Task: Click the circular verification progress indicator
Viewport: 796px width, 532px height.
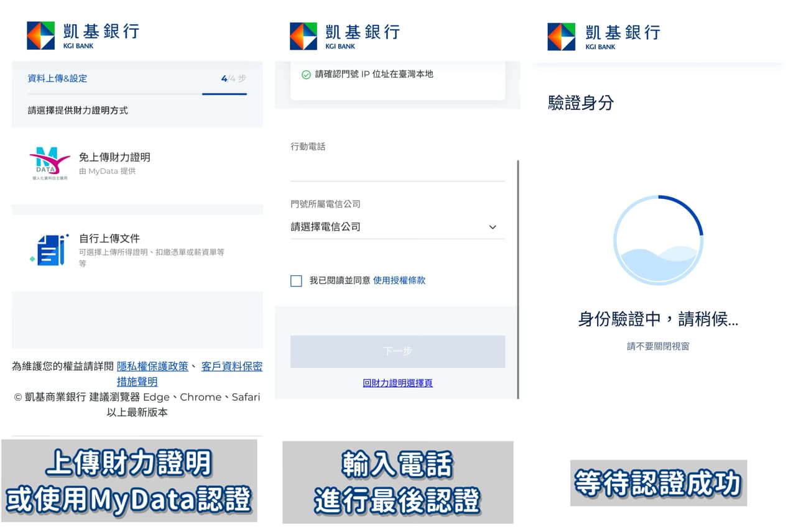Action: (658, 241)
